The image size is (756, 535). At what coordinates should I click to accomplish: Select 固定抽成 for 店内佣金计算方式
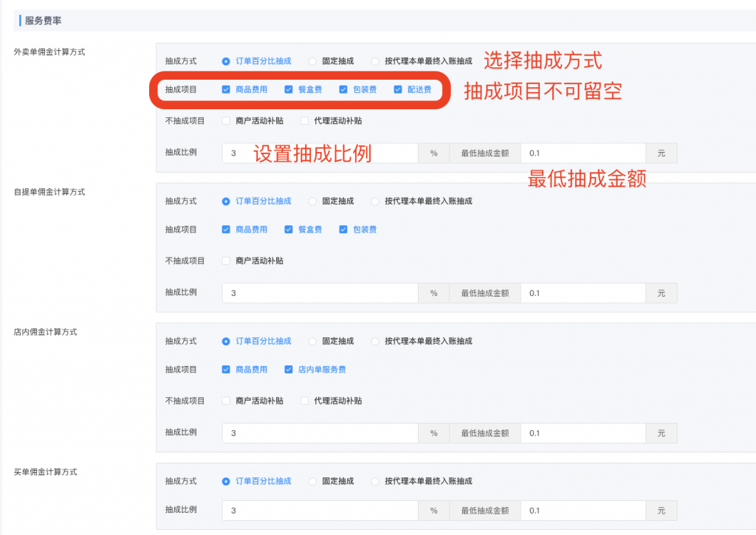312,341
